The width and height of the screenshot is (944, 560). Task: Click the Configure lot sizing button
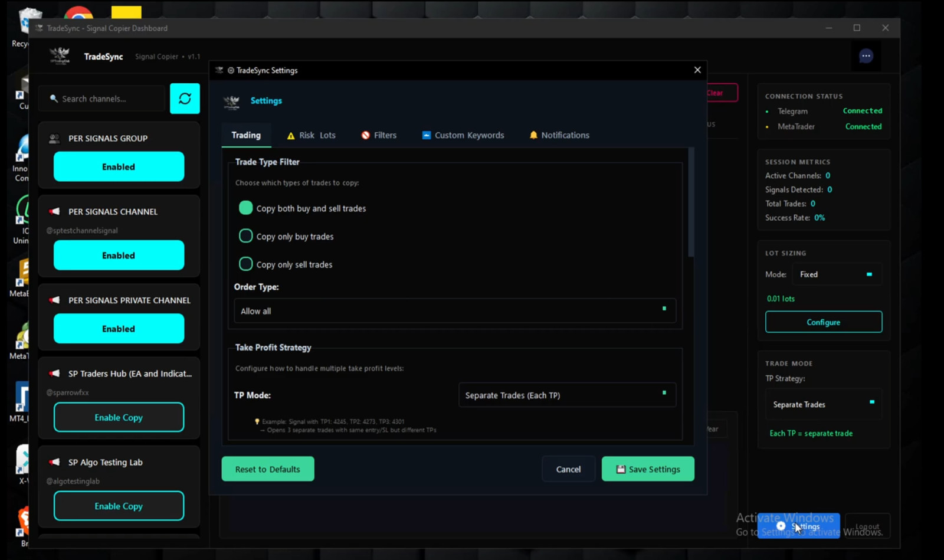pos(824,322)
